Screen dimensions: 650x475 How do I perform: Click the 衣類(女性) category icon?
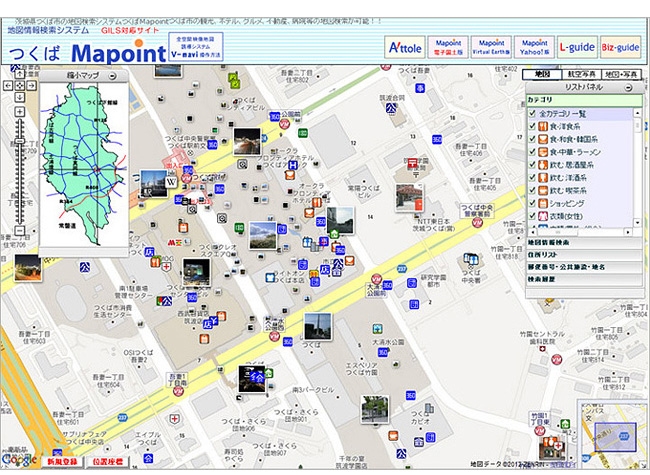click(x=543, y=216)
